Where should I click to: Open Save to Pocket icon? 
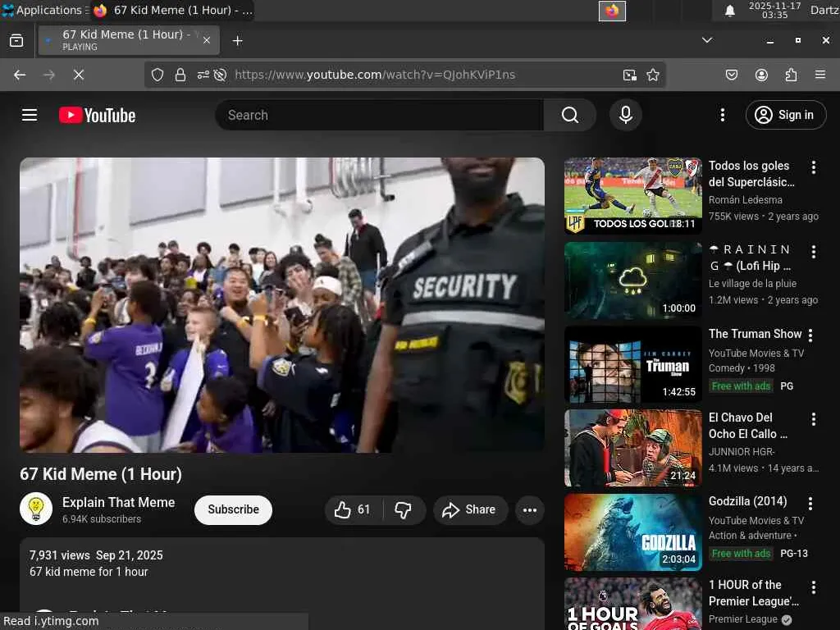pyautogui.click(x=731, y=75)
